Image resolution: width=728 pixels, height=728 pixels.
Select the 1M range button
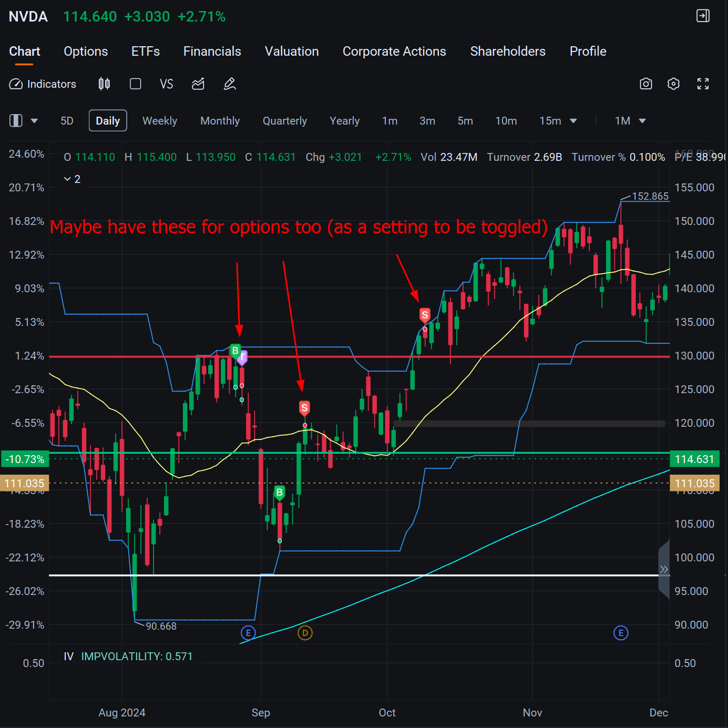pyautogui.click(x=623, y=121)
